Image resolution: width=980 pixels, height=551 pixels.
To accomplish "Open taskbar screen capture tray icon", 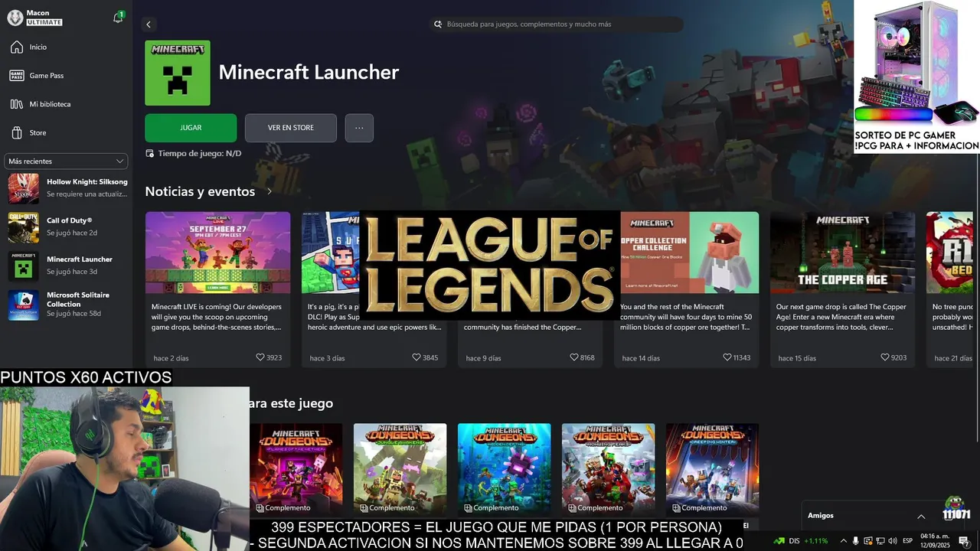I will (x=867, y=541).
